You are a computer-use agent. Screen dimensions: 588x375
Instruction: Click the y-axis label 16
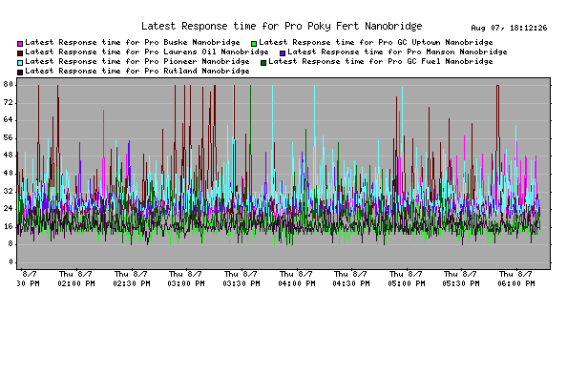point(9,226)
